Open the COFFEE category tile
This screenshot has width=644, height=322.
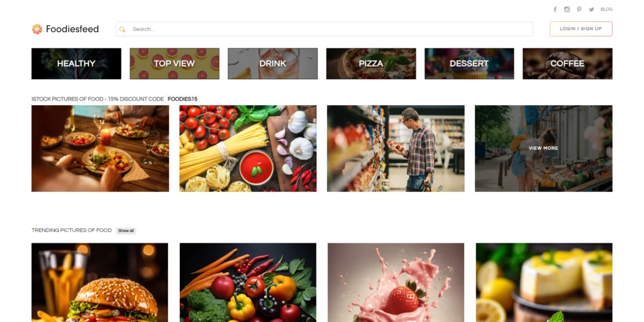pos(567,64)
